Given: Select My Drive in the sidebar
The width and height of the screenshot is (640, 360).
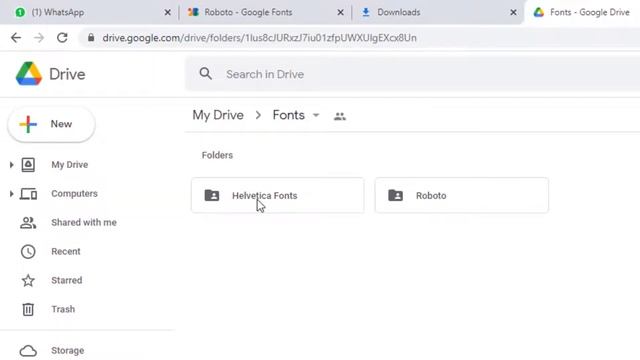Looking at the screenshot, I should click(69, 165).
